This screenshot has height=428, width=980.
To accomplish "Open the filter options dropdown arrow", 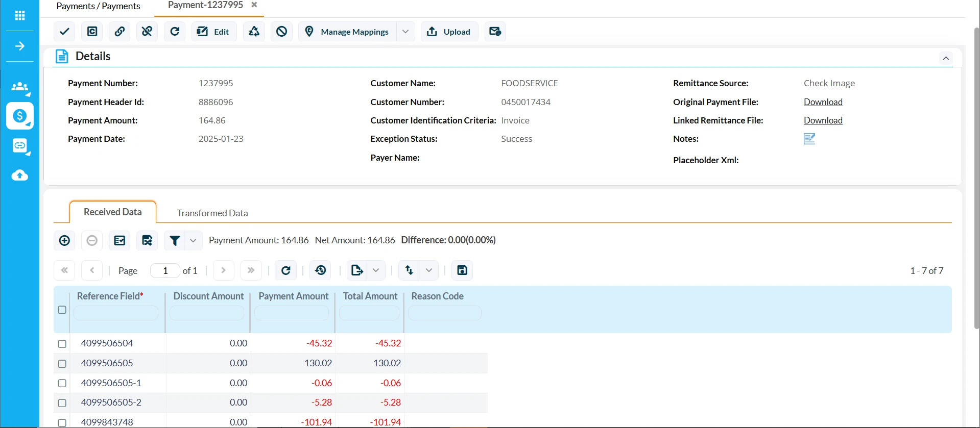I will [193, 240].
